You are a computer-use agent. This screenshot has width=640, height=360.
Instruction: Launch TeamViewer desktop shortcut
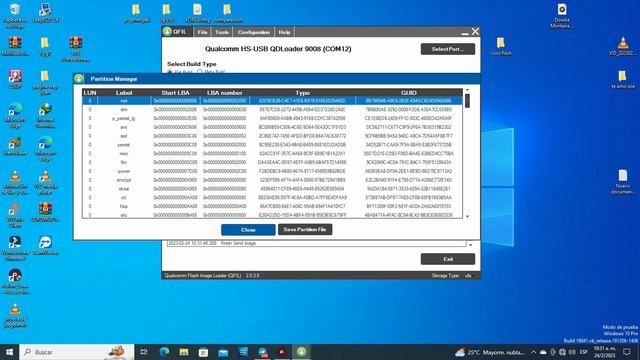tap(45, 245)
